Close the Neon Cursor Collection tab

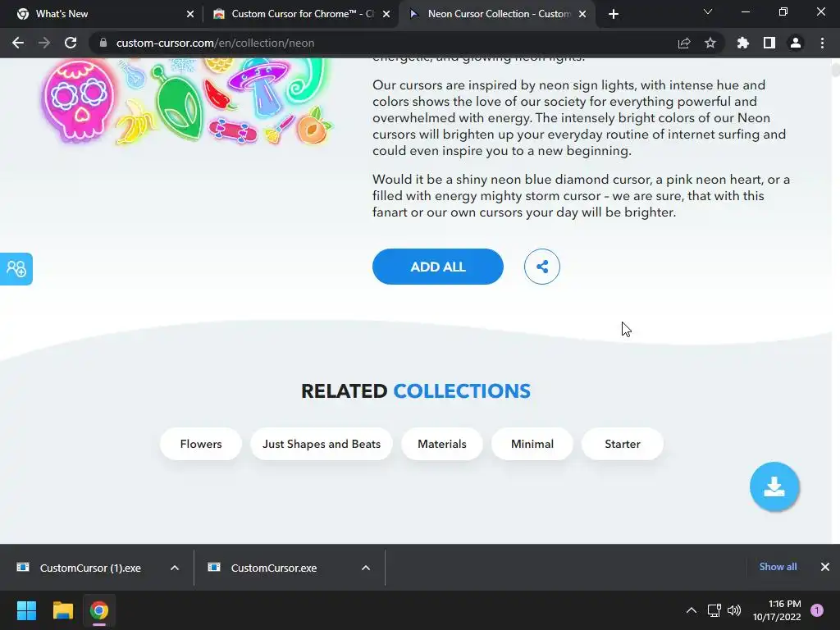582,14
